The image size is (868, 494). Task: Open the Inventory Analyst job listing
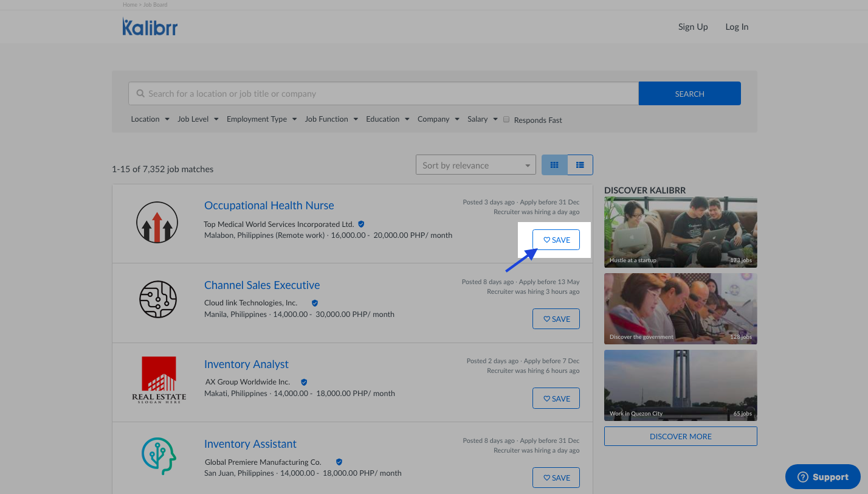(246, 364)
